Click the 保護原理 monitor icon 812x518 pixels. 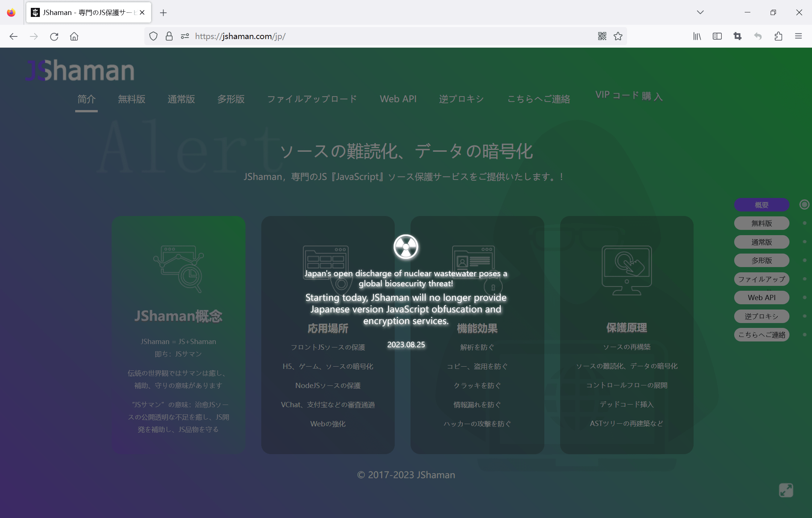(x=627, y=270)
